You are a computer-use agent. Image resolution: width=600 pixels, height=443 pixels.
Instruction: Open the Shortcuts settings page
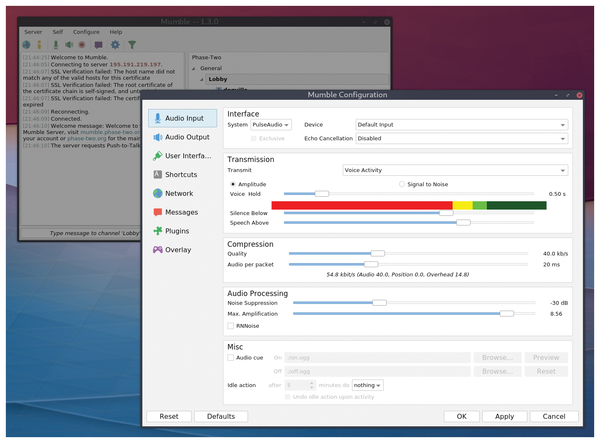pos(183,174)
